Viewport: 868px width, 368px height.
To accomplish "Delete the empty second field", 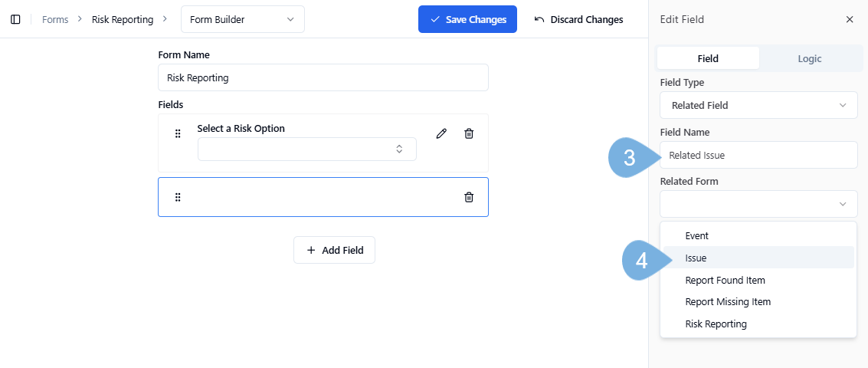I will coord(469,197).
